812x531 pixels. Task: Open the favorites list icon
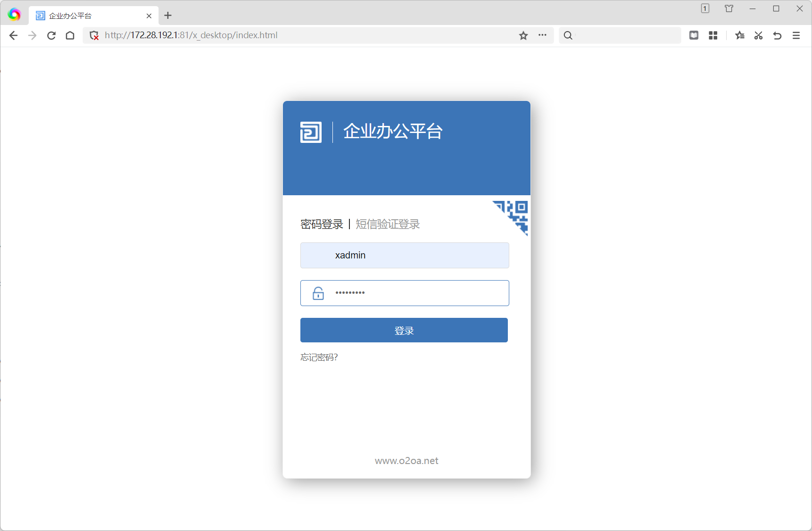click(739, 35)
